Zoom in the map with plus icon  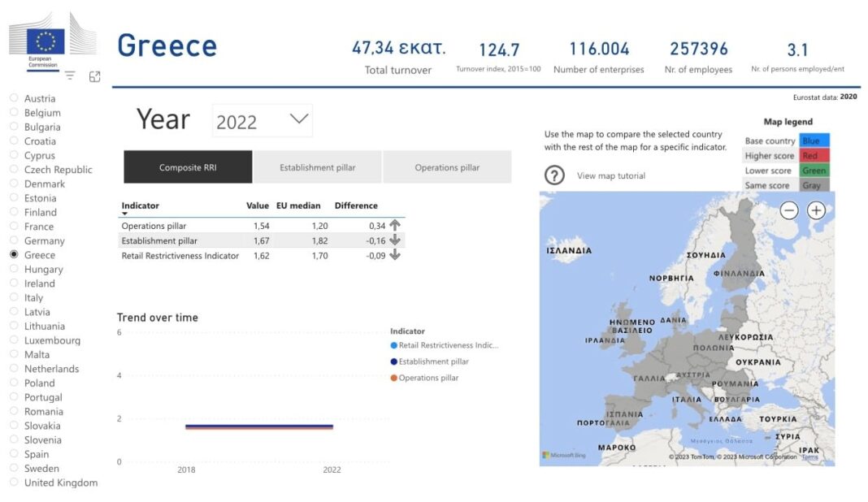point(816,210)
